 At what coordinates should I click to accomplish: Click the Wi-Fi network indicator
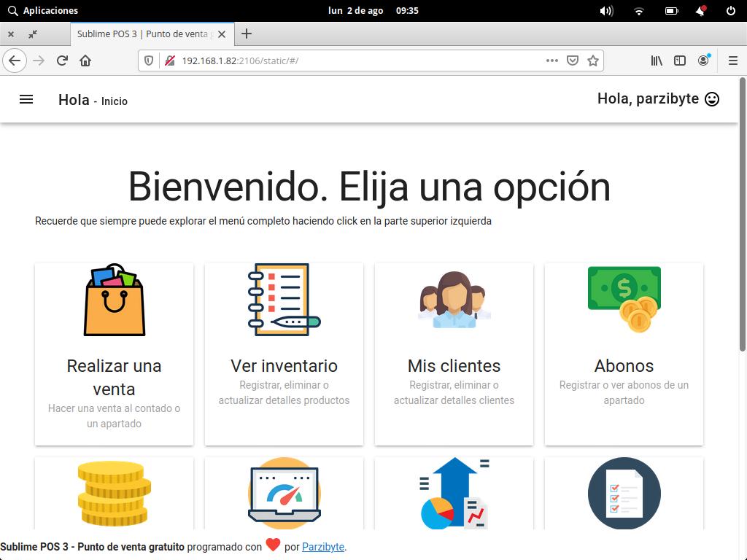coord(639,10)
